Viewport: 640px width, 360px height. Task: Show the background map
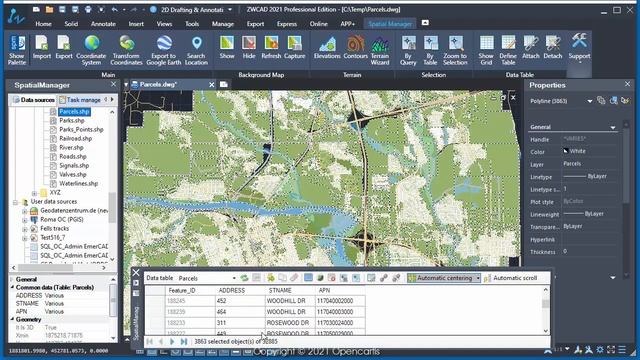227,48
